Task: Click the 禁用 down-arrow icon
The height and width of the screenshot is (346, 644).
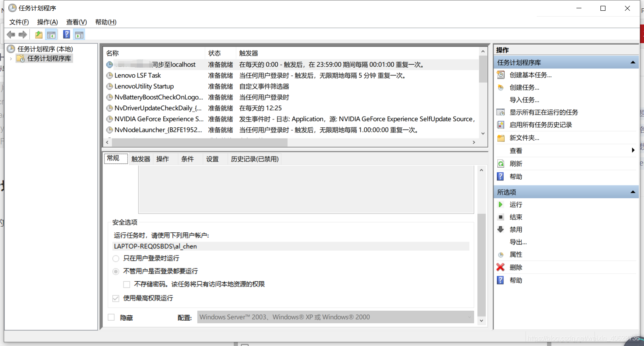Action: (501, 229)
